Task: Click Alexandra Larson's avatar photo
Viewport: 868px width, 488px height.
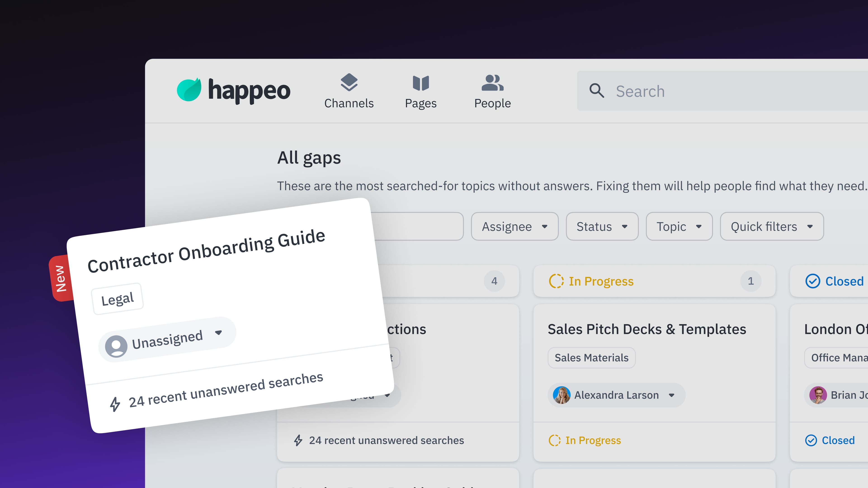Action: 561,395
